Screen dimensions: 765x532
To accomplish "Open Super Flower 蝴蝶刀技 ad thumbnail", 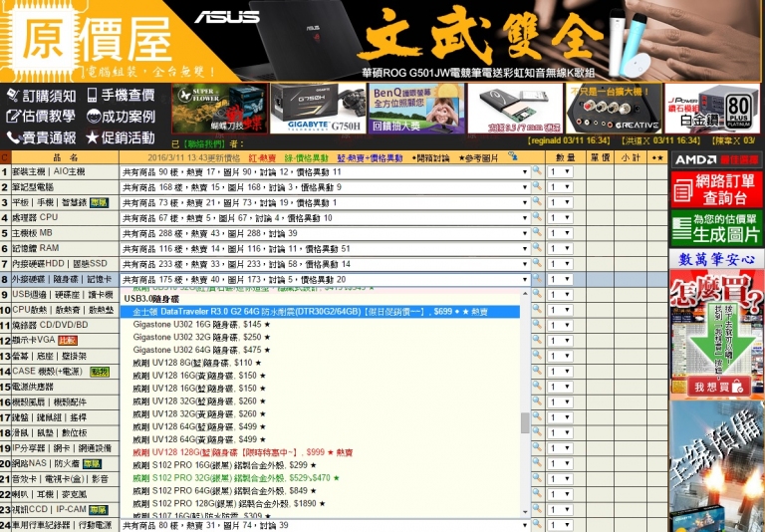I will (219, 109).
